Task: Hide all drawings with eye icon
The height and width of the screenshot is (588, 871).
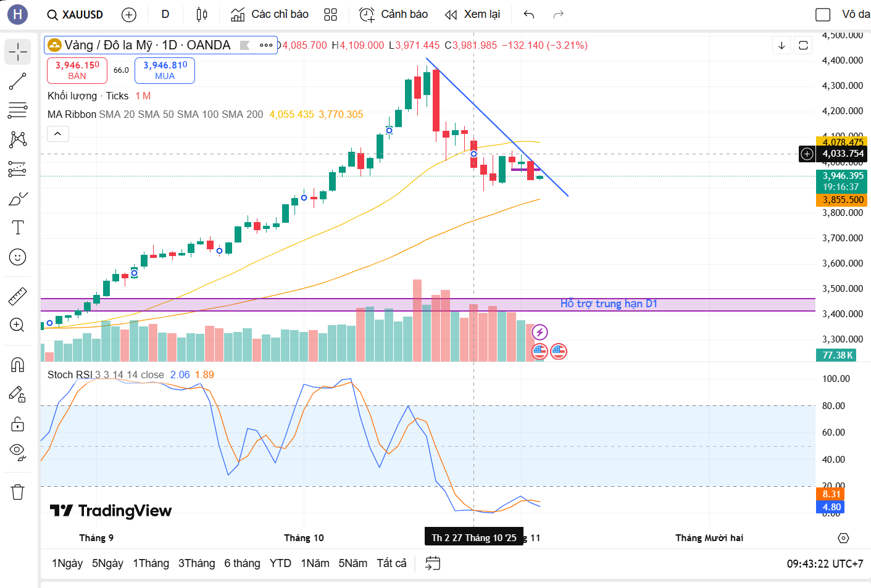Action: (x=17, y=452)
